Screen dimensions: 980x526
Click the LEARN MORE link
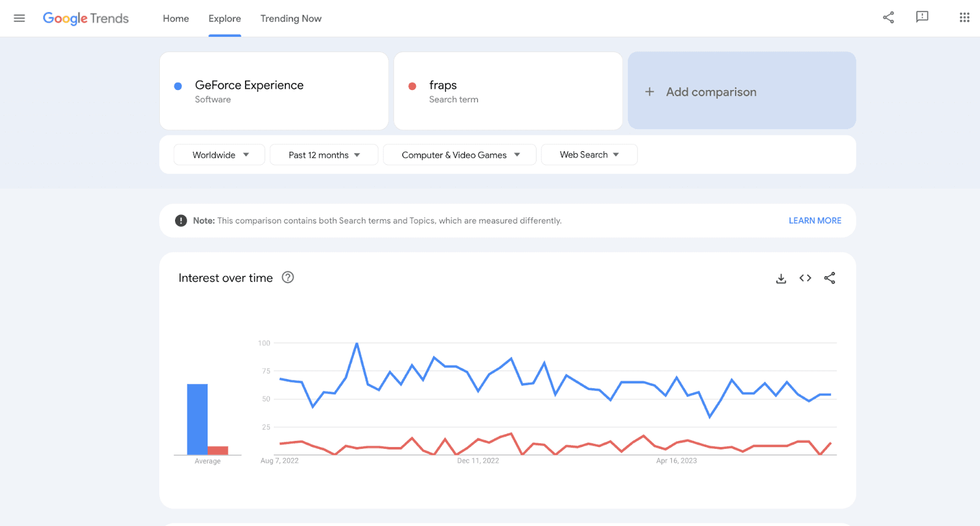point(815,220)
